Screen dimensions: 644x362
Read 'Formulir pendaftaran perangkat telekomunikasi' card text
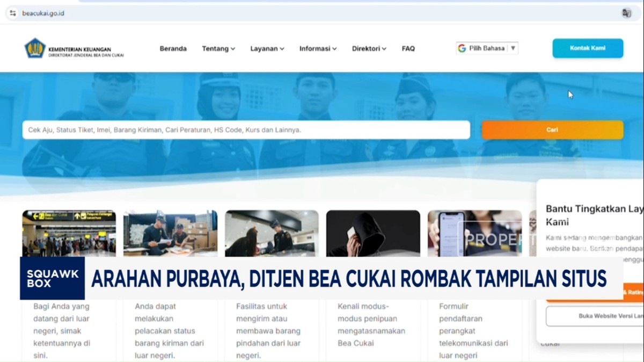tap(473, 331)
